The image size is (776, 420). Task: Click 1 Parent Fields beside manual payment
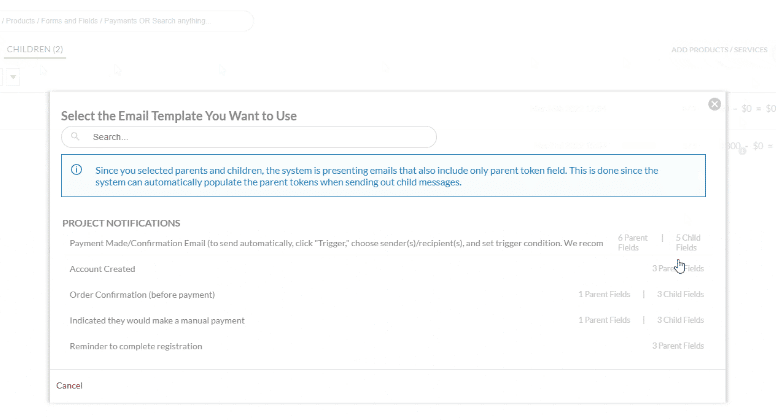pos(604,320)
